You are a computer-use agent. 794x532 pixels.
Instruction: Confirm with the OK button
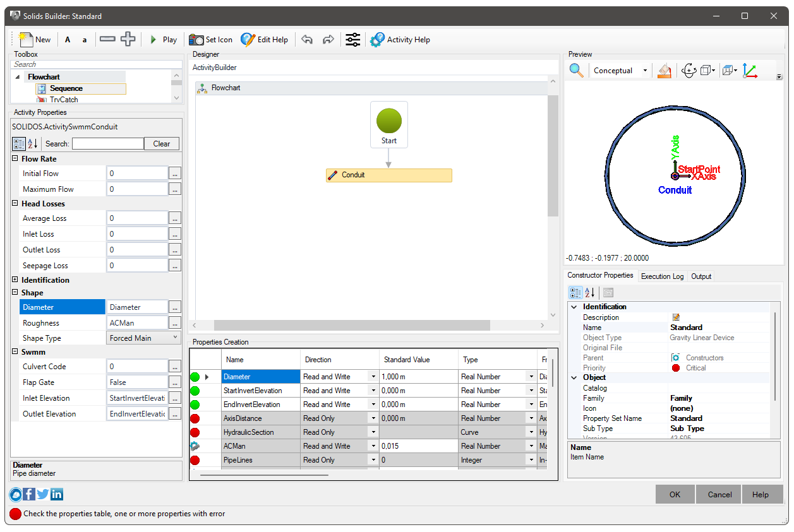click(x=675, y=494)
